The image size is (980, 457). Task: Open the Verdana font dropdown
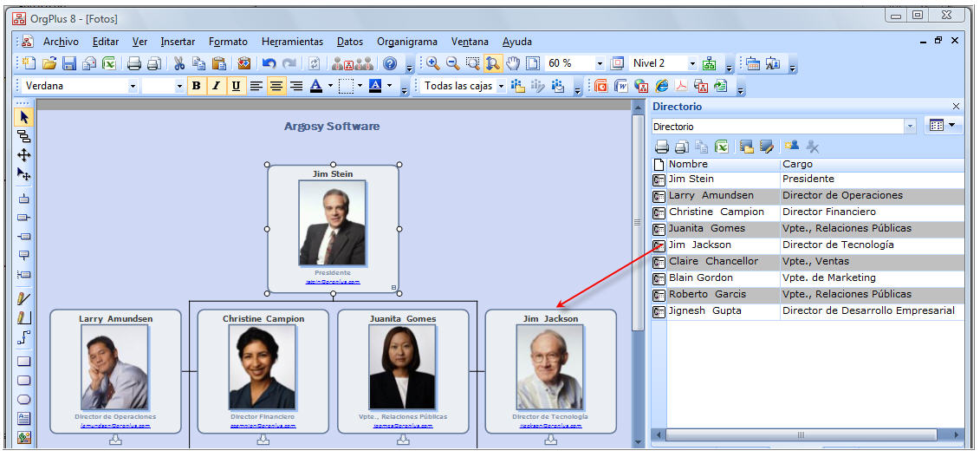133,86
